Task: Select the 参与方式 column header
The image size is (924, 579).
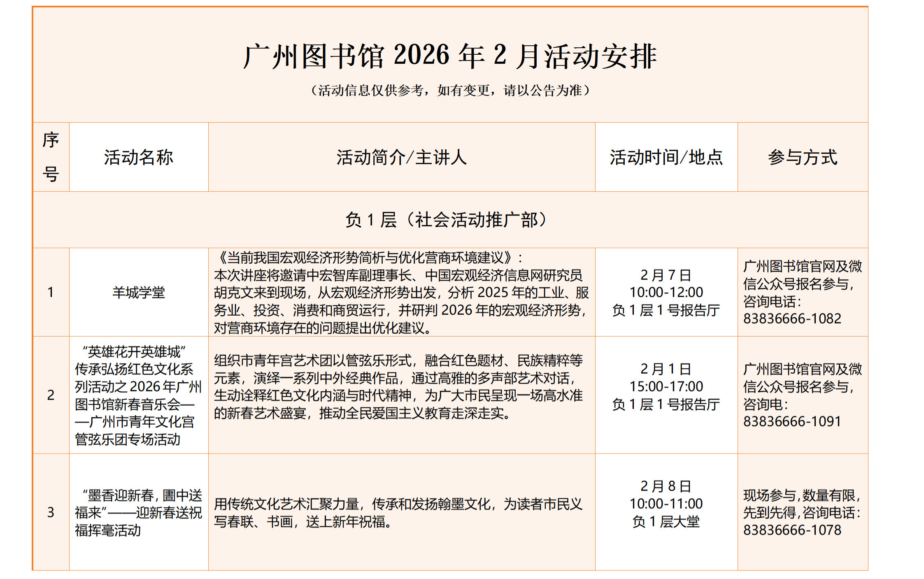Action: [x=802, y=157]
